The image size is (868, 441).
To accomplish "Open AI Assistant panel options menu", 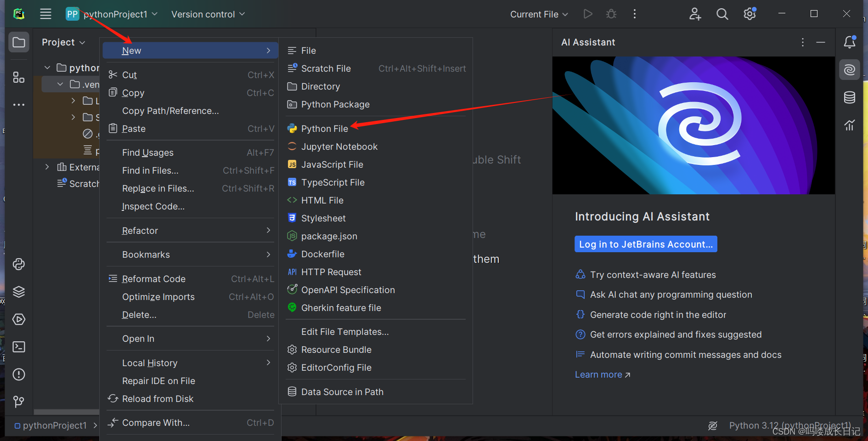I will 803,42.
